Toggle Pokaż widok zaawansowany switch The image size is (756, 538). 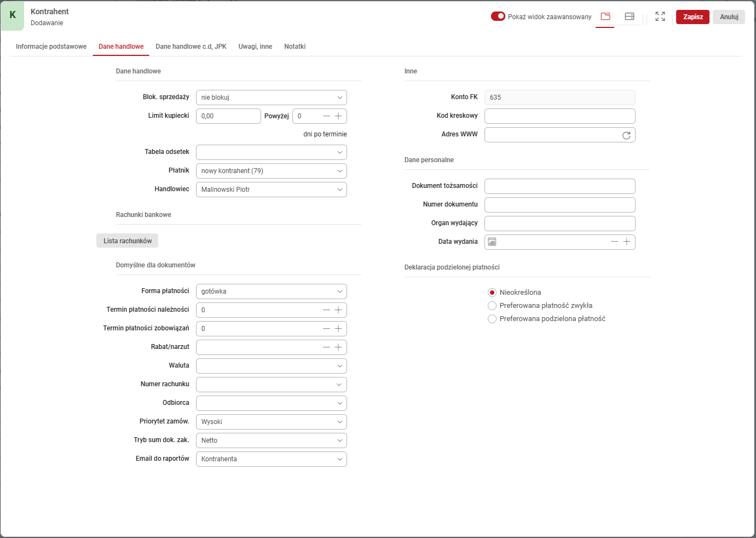pyautogui.click(x=498, y=16)
